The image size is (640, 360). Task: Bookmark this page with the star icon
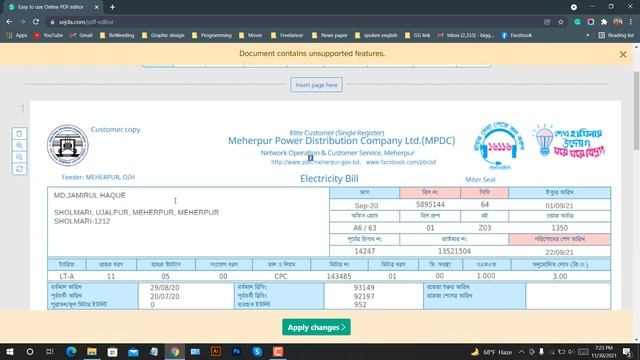click(561, 22)
